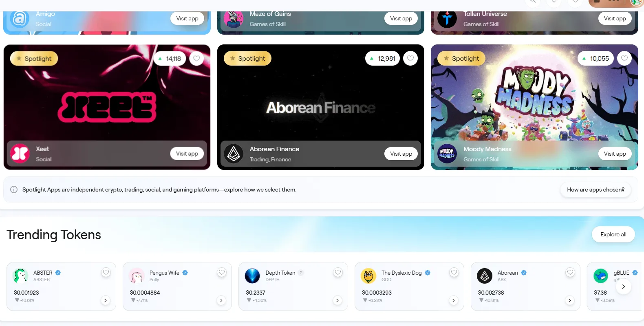Open How are apps chosen? link

coord(595,189)
